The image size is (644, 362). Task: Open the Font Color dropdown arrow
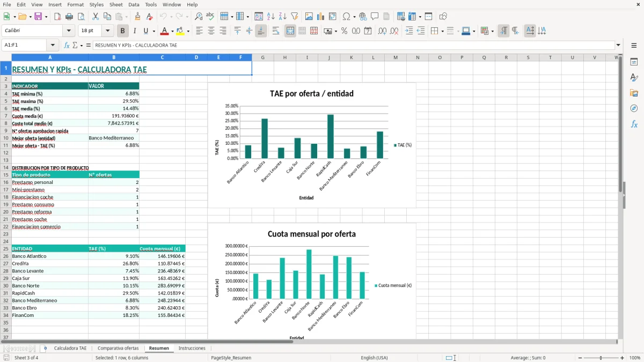(172, 31)
